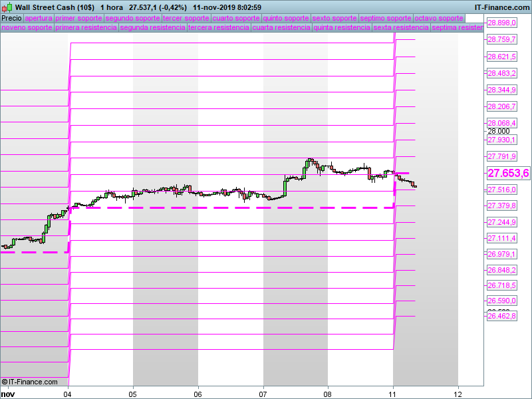Click the sexta resistencia label

coord(400,28)
